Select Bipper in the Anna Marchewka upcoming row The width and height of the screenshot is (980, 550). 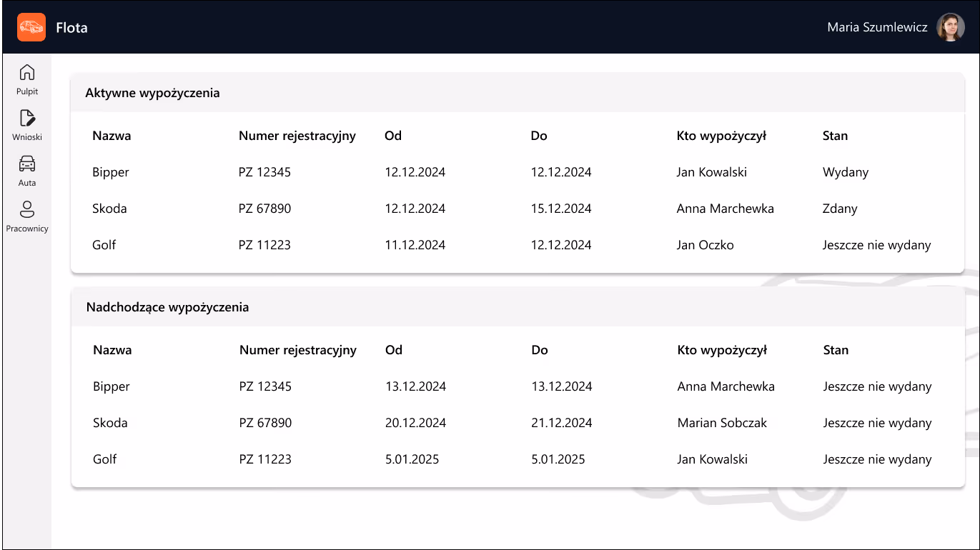coord(112,386)
